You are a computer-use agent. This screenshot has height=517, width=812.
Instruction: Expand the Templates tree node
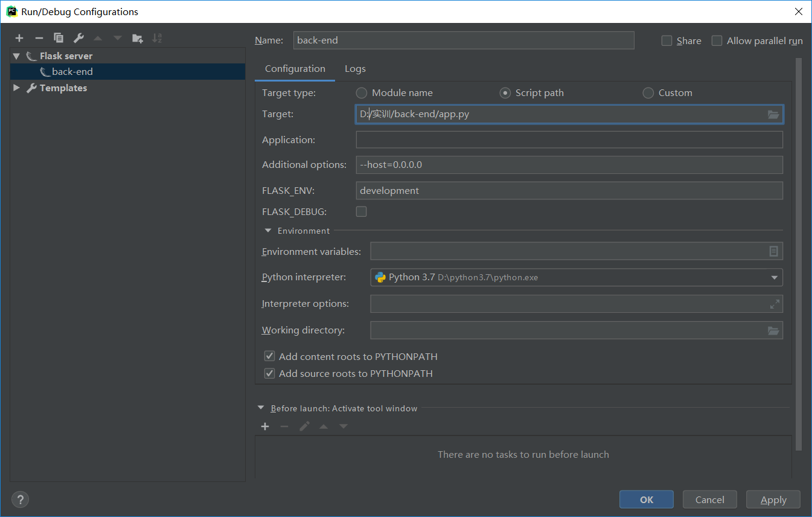(16, 88)
